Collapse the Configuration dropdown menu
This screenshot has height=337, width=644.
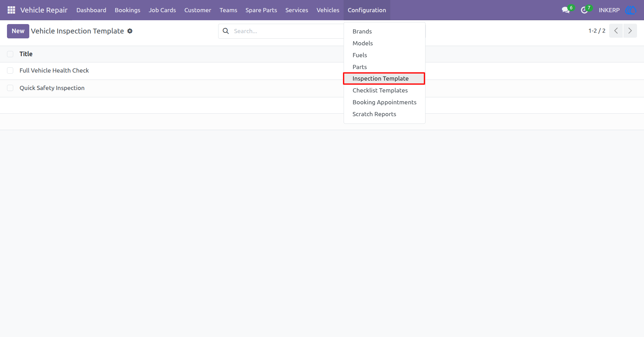tap(367, 10)
